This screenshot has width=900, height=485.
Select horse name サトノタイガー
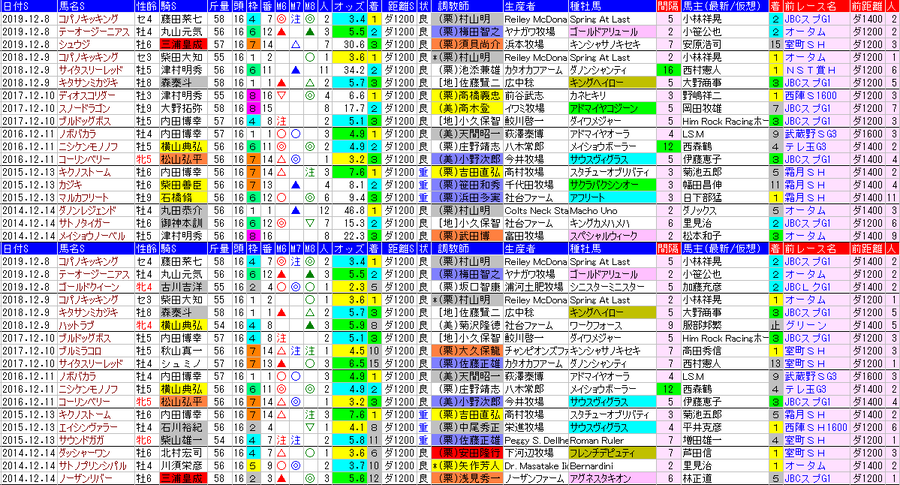click(84, 223)
